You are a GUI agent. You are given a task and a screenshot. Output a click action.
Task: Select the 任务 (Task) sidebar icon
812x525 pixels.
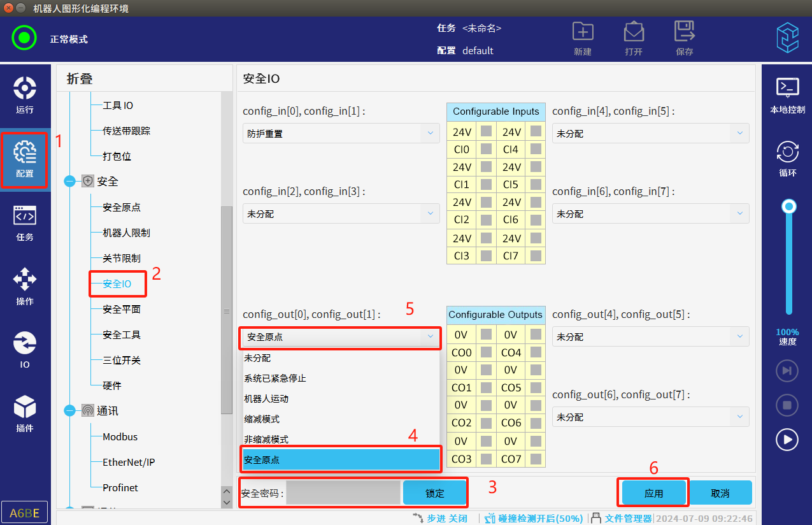click(x=25, y=222)
